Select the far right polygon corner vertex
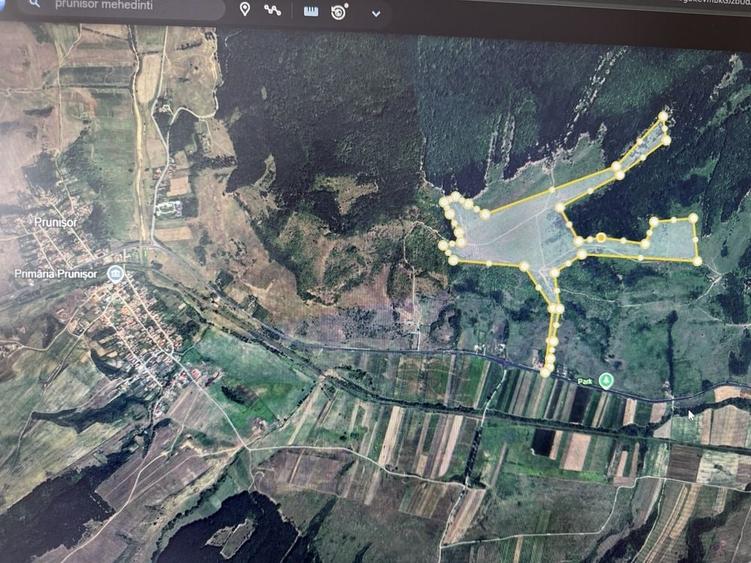The image size is (751, 563). 697,261
